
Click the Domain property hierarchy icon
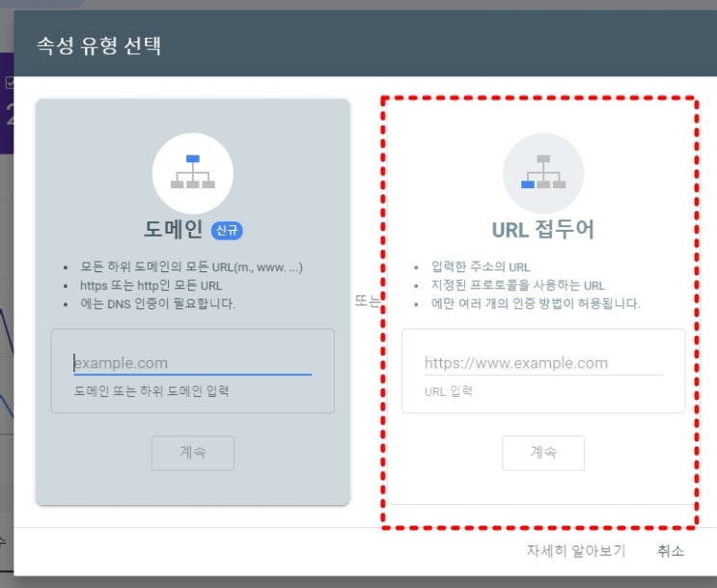point(192,173)
